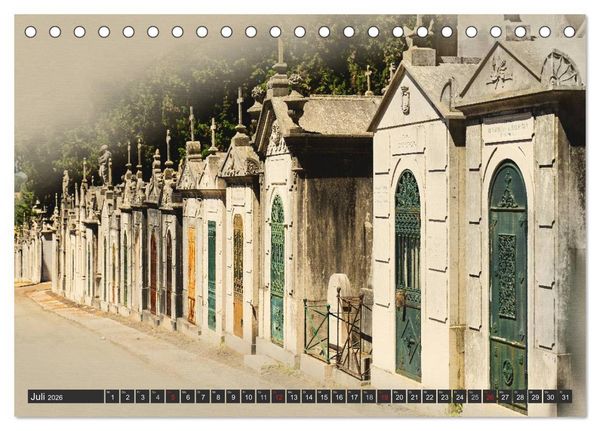The image size is (600, 431).
Task: Select day 24 in the date row
Action: 460,397
